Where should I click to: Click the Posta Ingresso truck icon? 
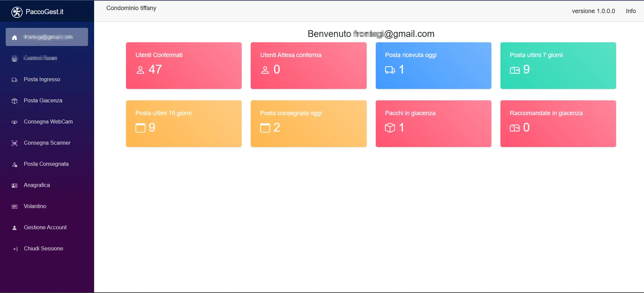14,80
